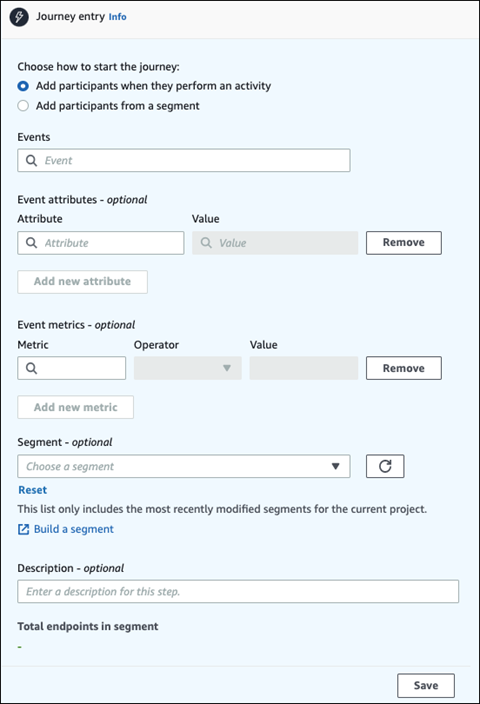Open the Operator dropdown
Image resolution: width=480 pixels, height=704 pixels.
point(188,368)
